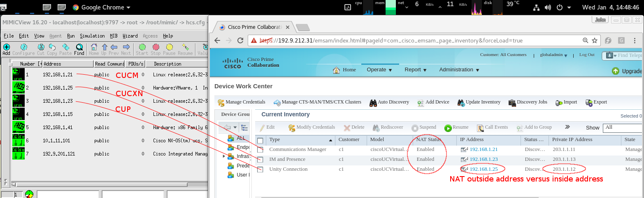Click the yellow Pause icon in MIMICView

click(x=169, y=47)
